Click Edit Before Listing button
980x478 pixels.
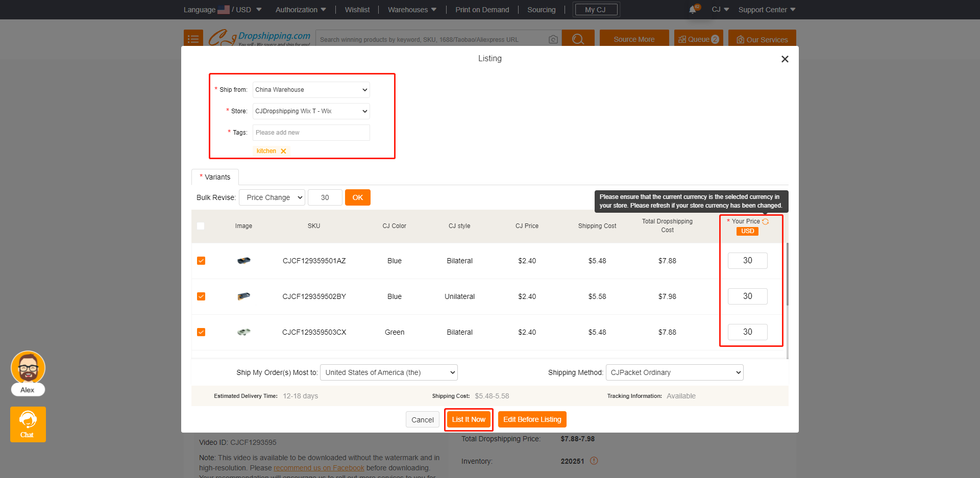tap(532, 419)
